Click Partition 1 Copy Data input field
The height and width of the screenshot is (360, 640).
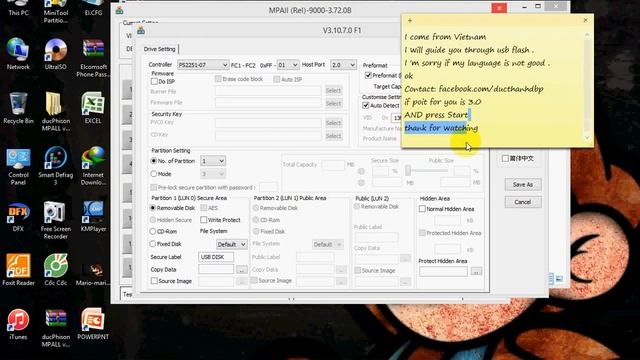[x=216, y=269]
